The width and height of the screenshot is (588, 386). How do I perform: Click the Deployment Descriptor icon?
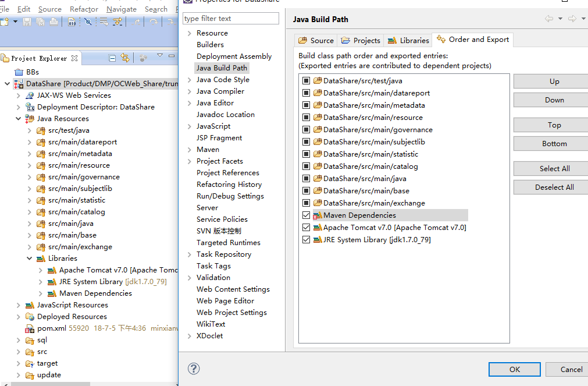(x=30, y=107)
